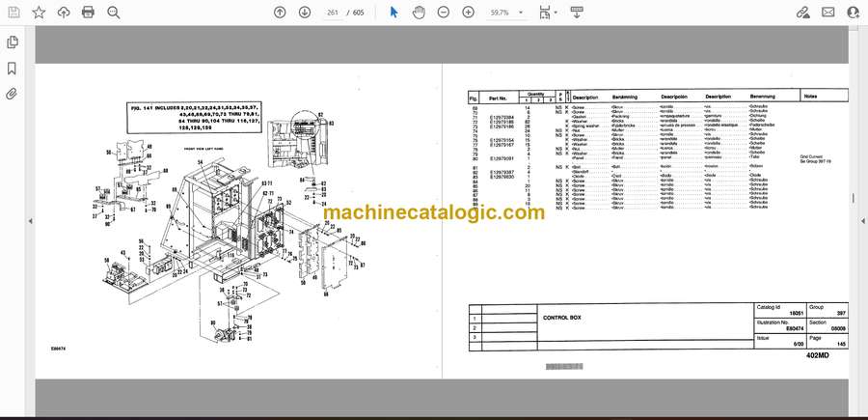Click the upload to cloud icon
Viewport: 868px width, 420px height.
coord(64,13)
